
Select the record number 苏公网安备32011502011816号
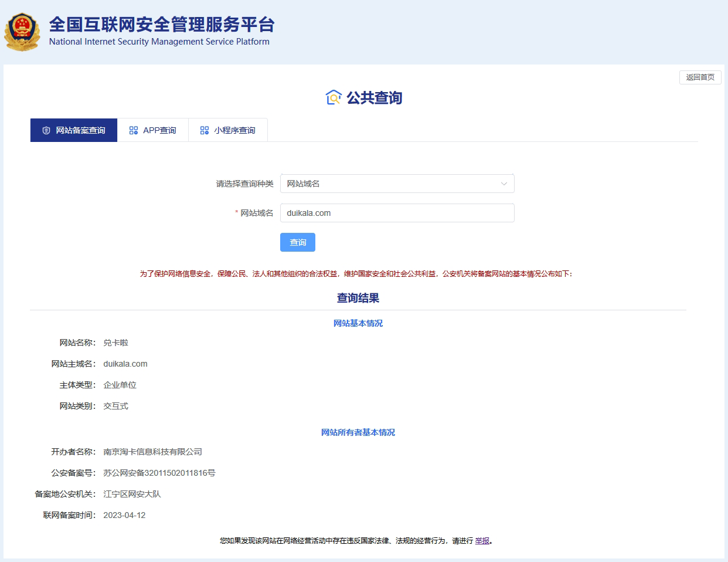click(x=159, y=473)
